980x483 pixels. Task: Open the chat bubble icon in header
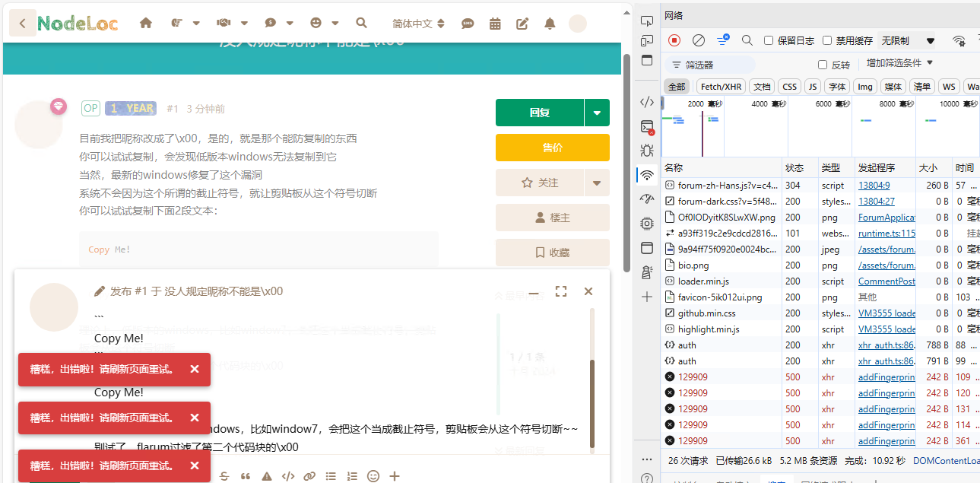coord(468,24)
